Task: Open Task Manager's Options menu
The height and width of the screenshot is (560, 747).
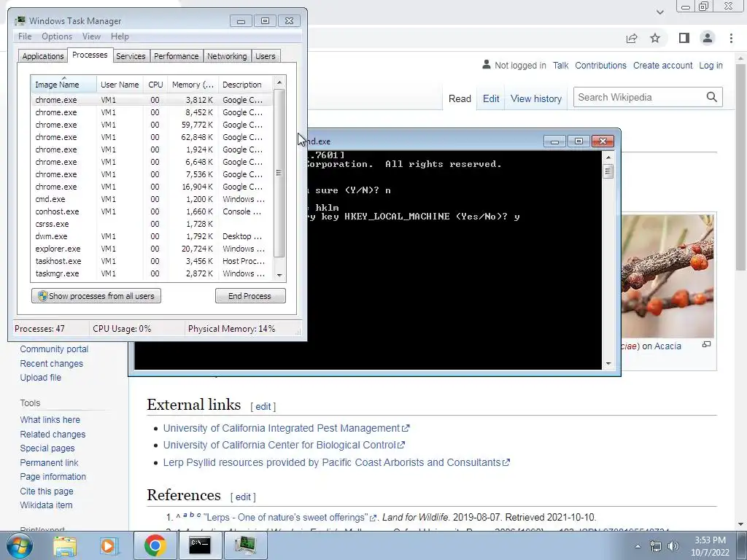Action: (57, 36)
